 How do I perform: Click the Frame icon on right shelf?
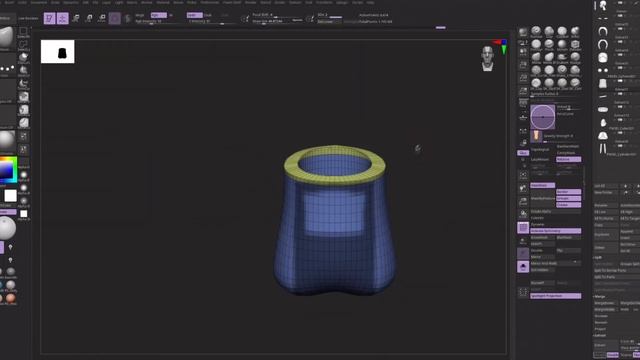pyautogui.click(x=523, y=176)
